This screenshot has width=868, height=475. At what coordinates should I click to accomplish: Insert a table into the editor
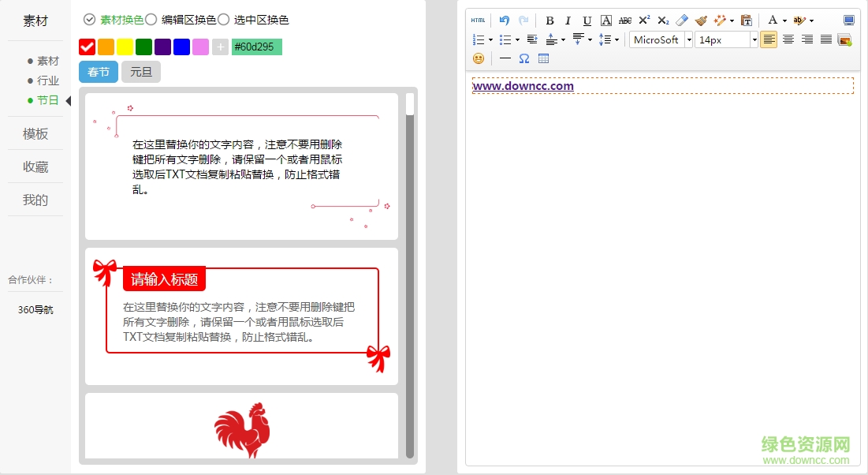[543, 58]
